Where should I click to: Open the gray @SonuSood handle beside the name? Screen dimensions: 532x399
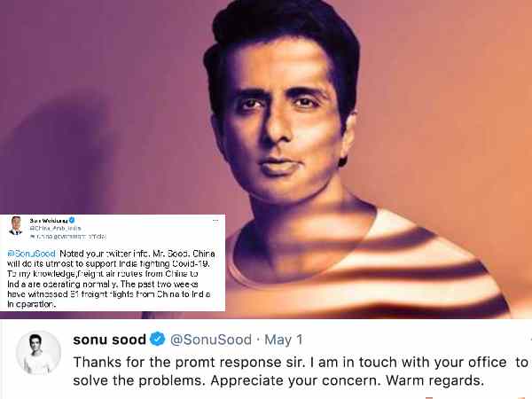(x=211, y=340)
